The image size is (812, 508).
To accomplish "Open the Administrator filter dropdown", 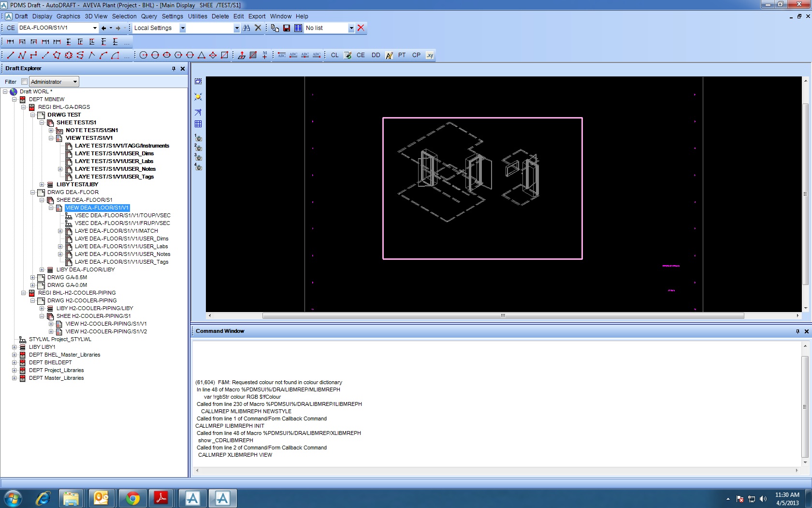I will pos(75,82).
